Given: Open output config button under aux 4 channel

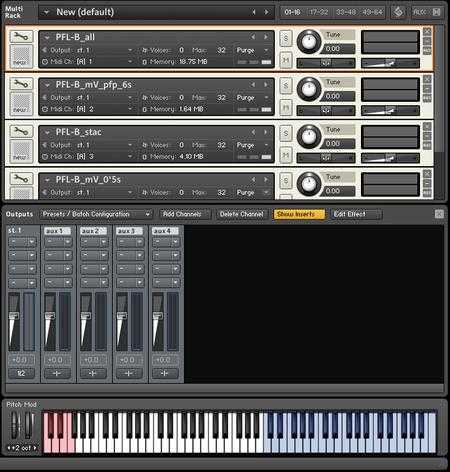Looking at the screenshot, I should coord(165,373).
